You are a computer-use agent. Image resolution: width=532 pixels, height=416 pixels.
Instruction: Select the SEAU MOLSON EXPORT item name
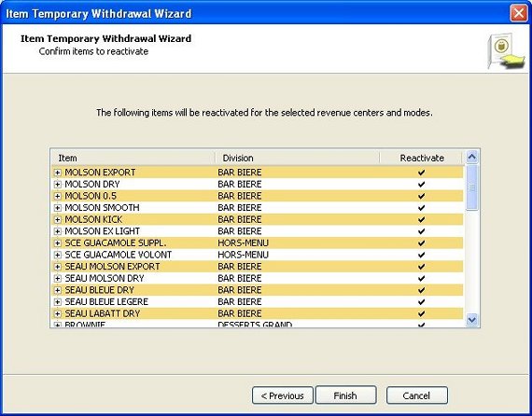point(112,267)
